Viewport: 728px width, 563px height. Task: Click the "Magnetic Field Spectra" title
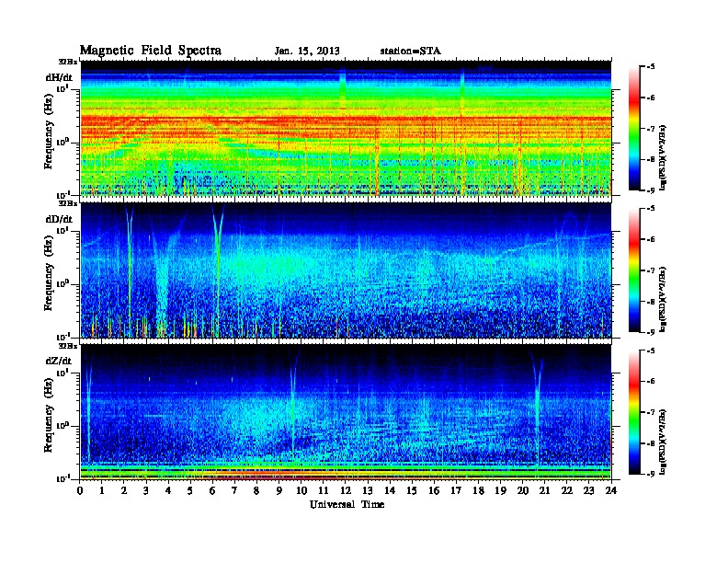coord(151,51)
